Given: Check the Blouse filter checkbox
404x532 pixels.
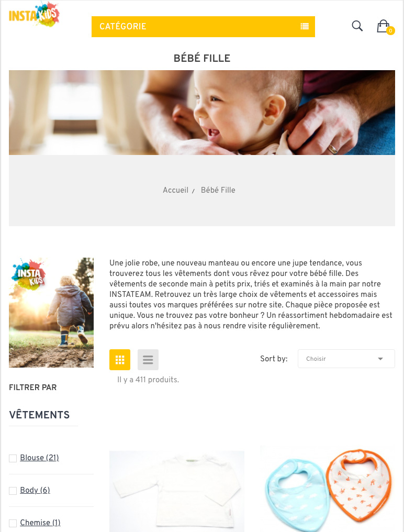Looking at the screenshot, I should (13, 458).
